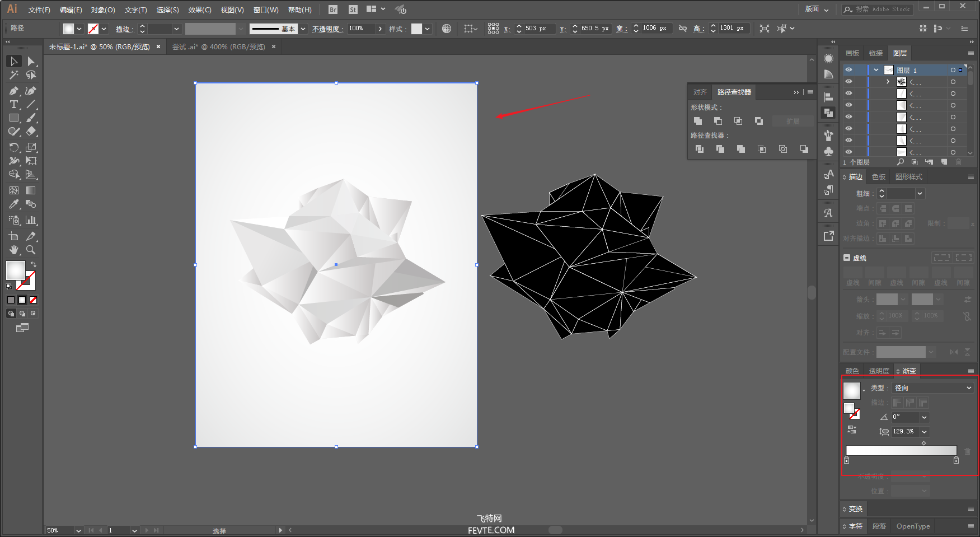Select the Line Segment tool
Viewport: 980px width, 537px height.
(31, 105)
